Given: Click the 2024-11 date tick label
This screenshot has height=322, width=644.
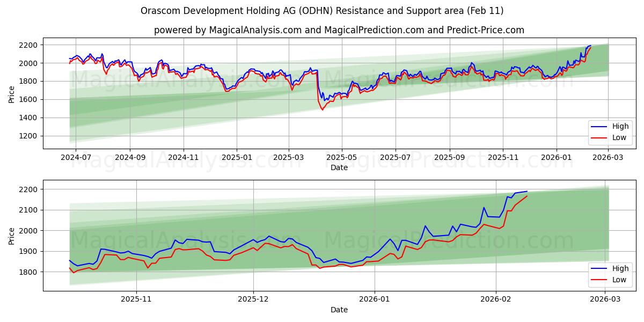Looking at the screenshot, I should point(184,157).
